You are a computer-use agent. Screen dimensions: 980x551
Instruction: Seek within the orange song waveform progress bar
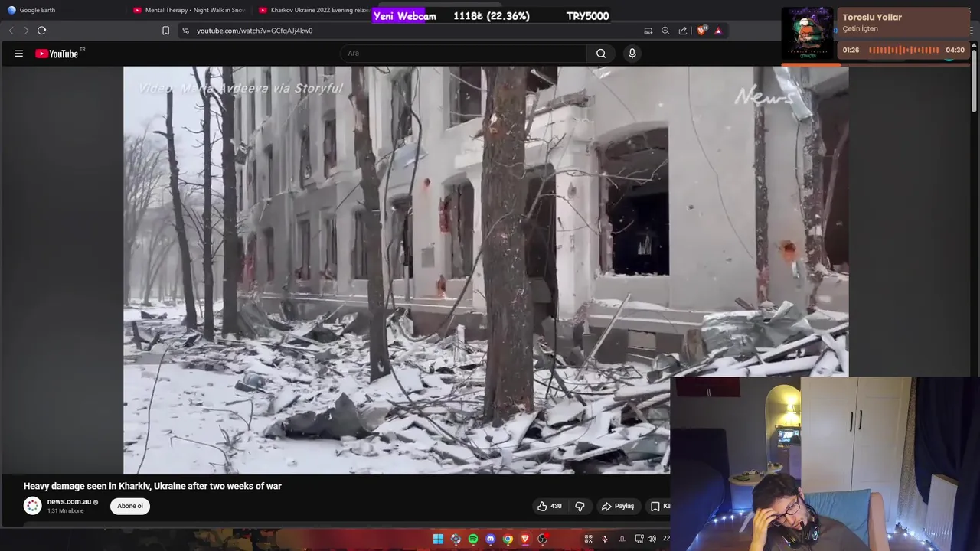(904, 50)
